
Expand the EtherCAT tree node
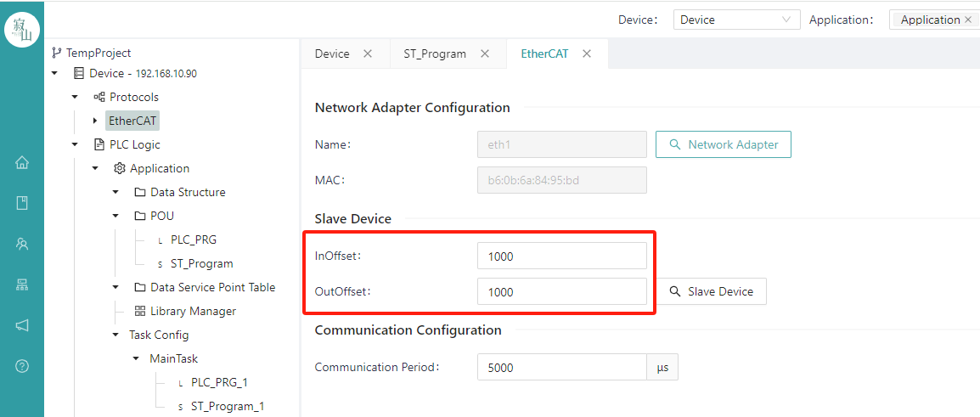pyautogui.click(x=94, y=121)
